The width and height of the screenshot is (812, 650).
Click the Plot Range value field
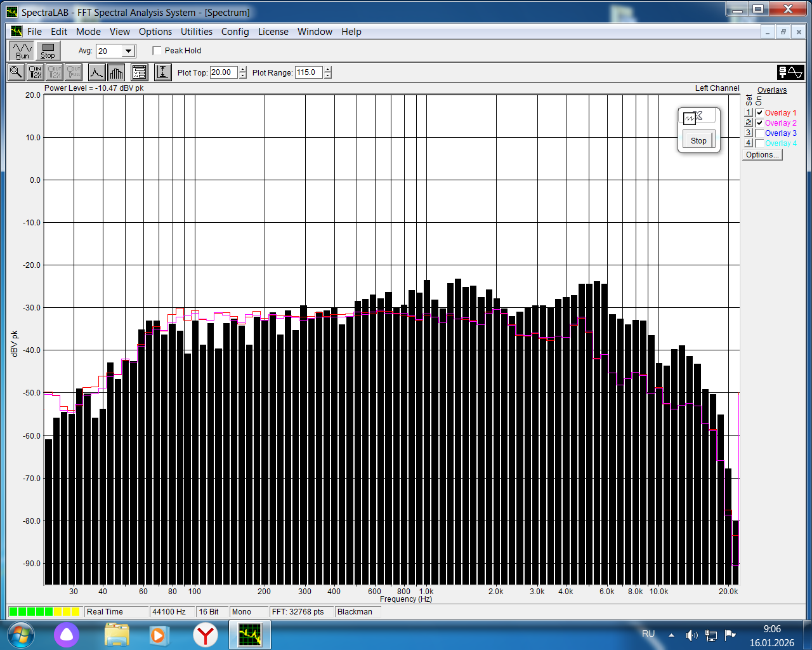click(x=309, y=72)
